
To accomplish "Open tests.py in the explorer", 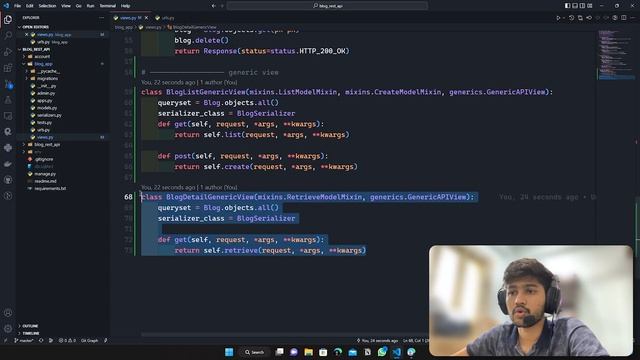I will tap(44, 123).
